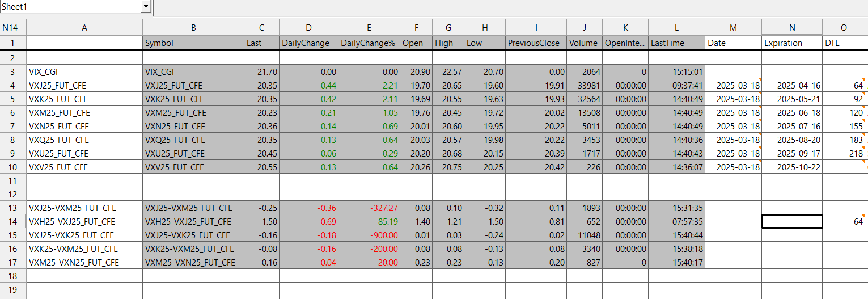Select column L header
The image size is (868, 299).
[x=676, y=27]
